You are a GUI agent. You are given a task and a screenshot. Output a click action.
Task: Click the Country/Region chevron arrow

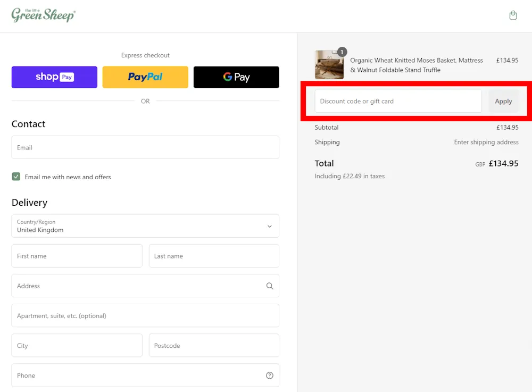[270, 226]
